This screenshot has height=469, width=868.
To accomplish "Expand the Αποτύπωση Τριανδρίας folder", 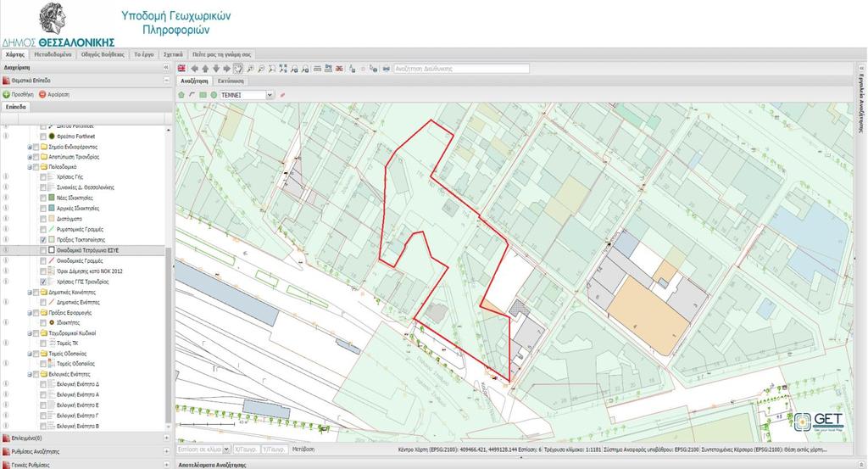I will tap(30, 157).
